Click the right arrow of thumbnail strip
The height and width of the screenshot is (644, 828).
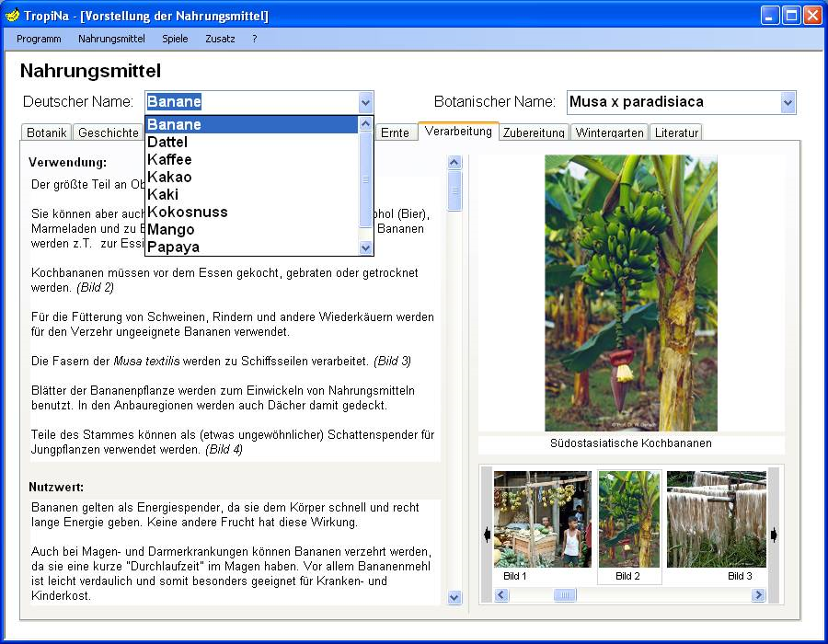coord(774,535)
